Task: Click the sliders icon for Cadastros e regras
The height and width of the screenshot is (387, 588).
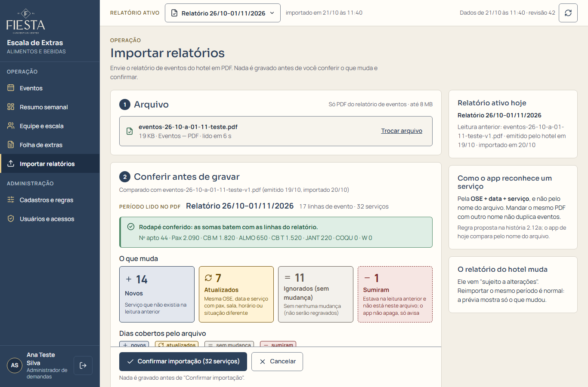Action: click(x=11, y=200)
